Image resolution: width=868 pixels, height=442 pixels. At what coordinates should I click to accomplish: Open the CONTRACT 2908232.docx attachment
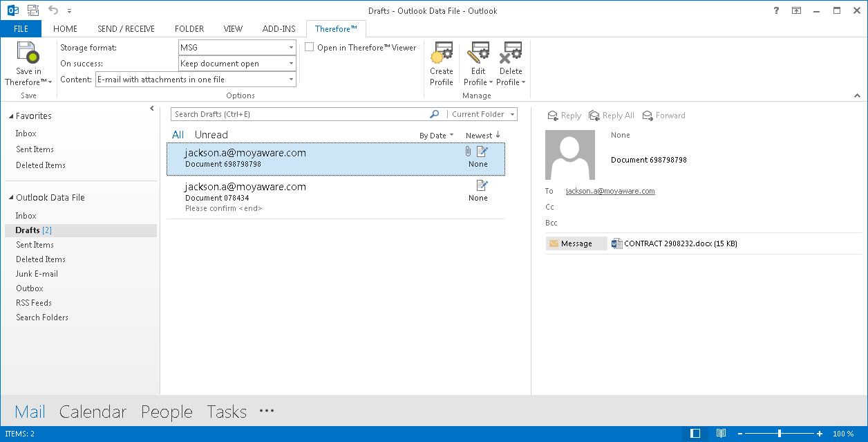click(676, 243)
